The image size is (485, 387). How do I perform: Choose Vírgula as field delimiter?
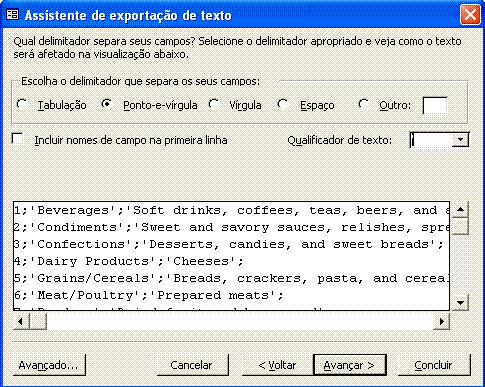pos(214,104)
